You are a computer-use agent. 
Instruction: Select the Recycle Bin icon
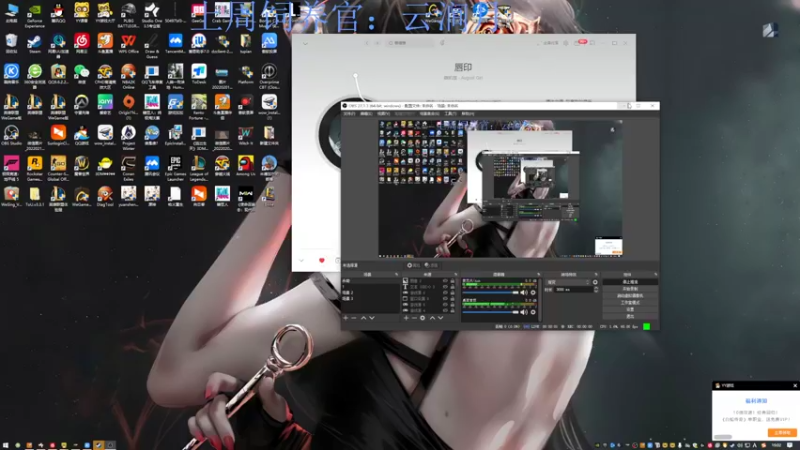[11, 44]
